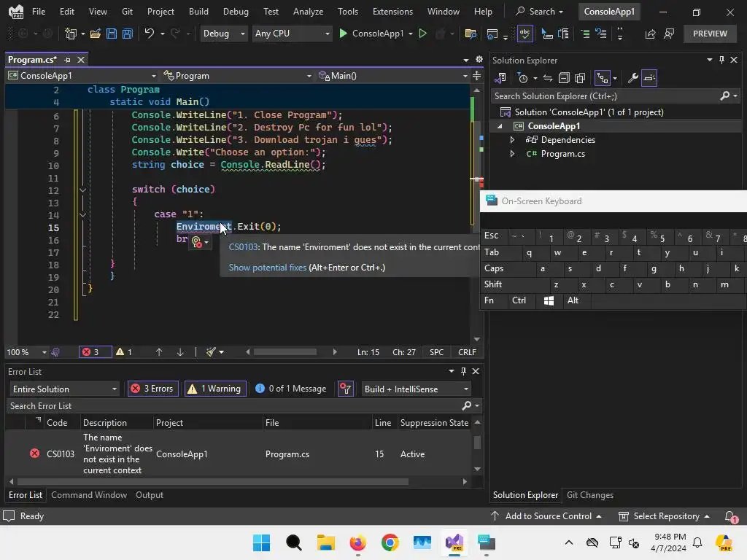Open the Any CPU platform dropdown
The height and width of the screenshot is (560, 747).
pos(292,34)
